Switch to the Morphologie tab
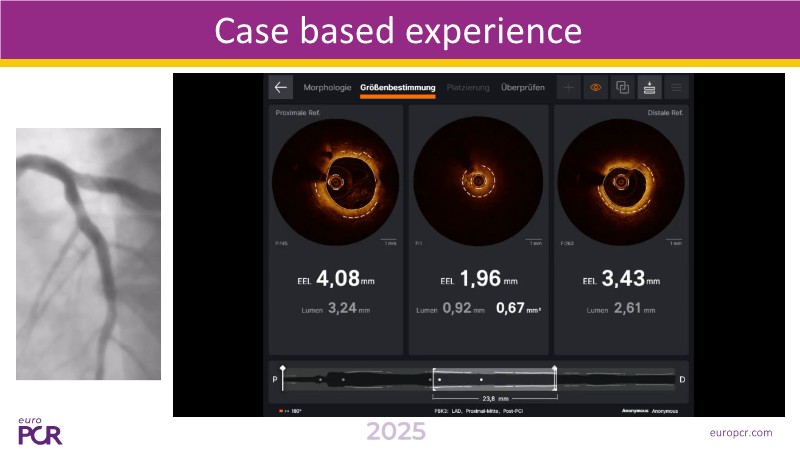The width and height of the screenshot is (800, 450). [x=328, y=88]
